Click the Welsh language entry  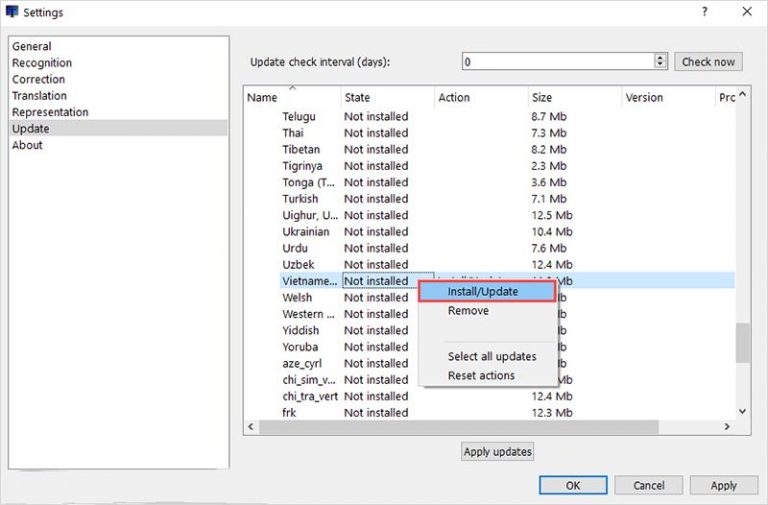(x=297, y=298)
